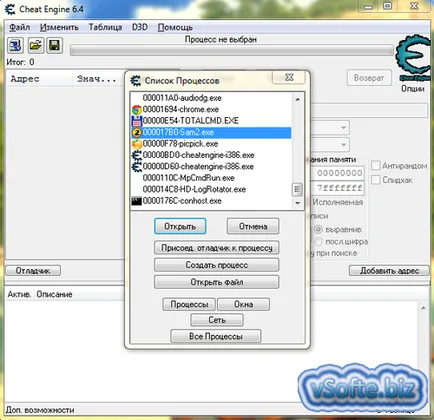Click the Список Процессов dialog gear icon

[135, 81]
